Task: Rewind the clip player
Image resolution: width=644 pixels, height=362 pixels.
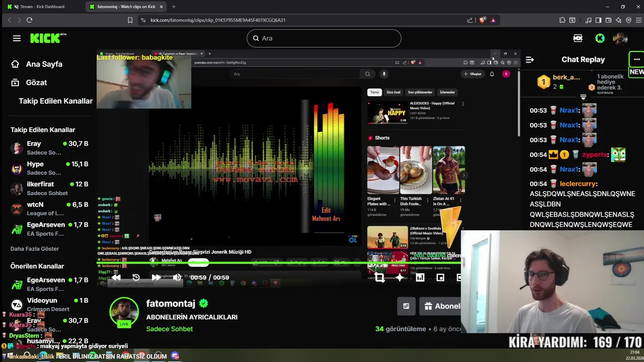Action: click(116, 277)
